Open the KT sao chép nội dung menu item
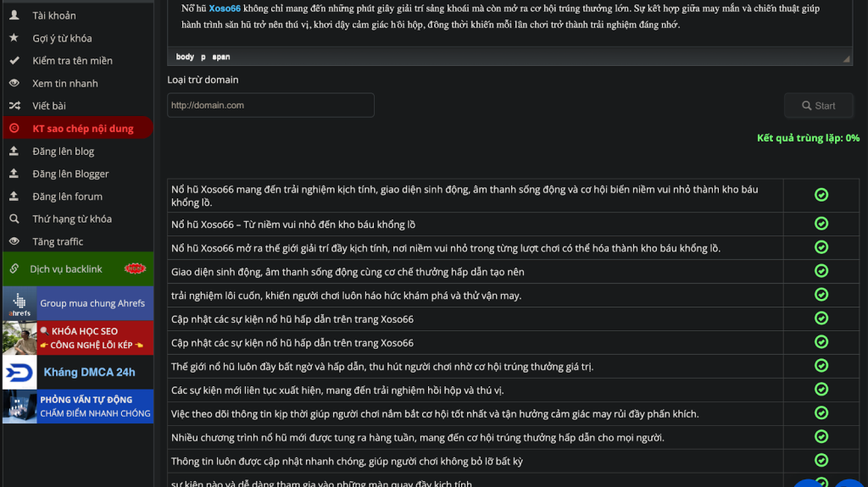Image resolution: width=868 pixels, height=487 pixels. tap(82, 129)
